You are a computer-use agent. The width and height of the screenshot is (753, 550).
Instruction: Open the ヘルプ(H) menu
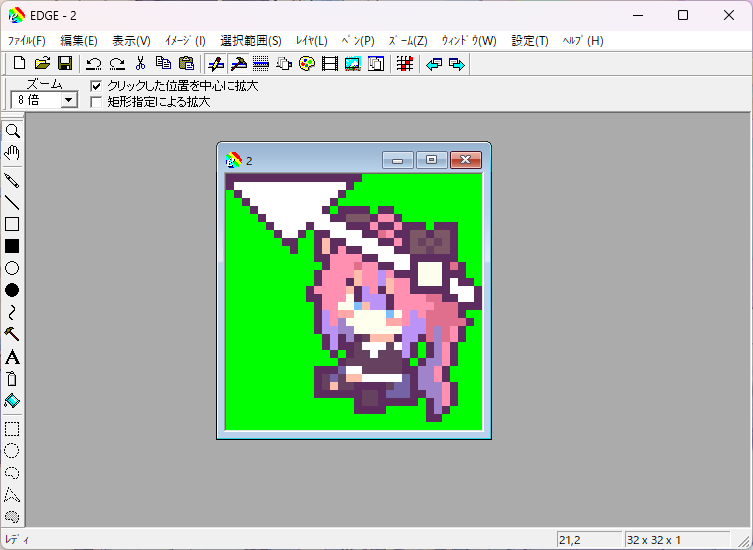coord(583,41)
